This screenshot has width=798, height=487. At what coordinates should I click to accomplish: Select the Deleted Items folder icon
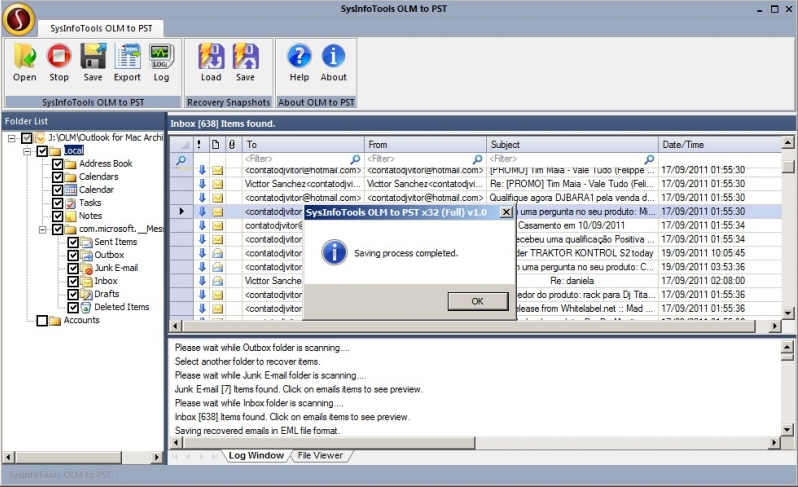pos(86,307)
